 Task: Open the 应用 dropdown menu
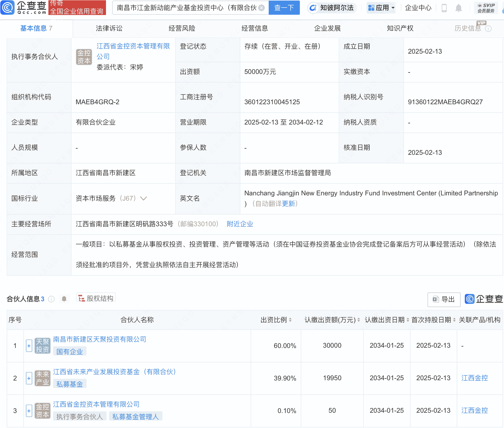(381, 8)
